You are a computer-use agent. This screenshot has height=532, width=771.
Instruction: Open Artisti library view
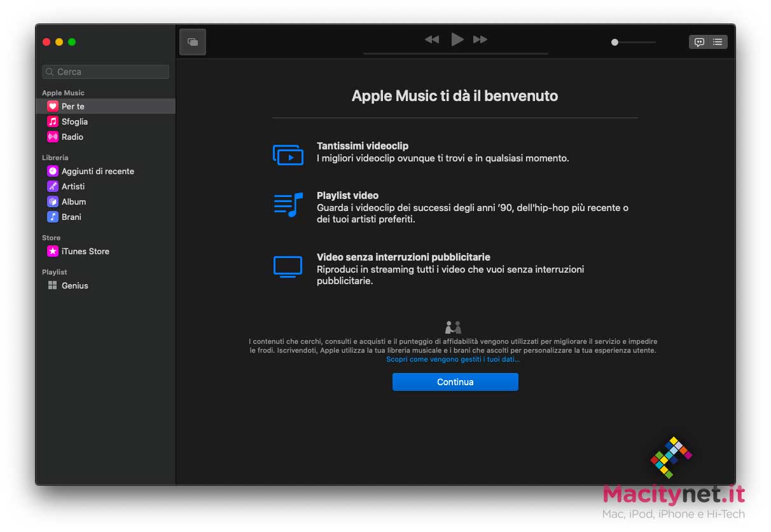pyautogui.click(x=106, y=186)
